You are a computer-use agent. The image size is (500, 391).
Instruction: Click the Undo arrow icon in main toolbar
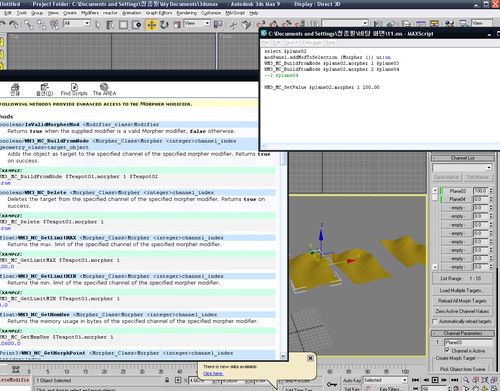pos(3,24)
